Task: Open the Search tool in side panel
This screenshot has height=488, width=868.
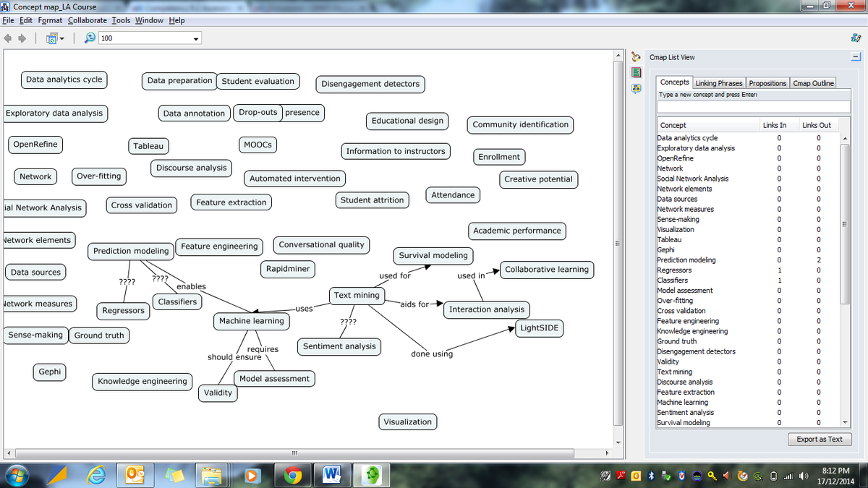Action: (637, 56)
